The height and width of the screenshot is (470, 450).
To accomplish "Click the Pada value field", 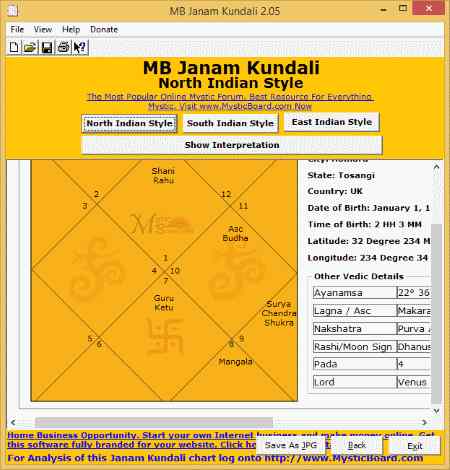I will click(414, 364).
